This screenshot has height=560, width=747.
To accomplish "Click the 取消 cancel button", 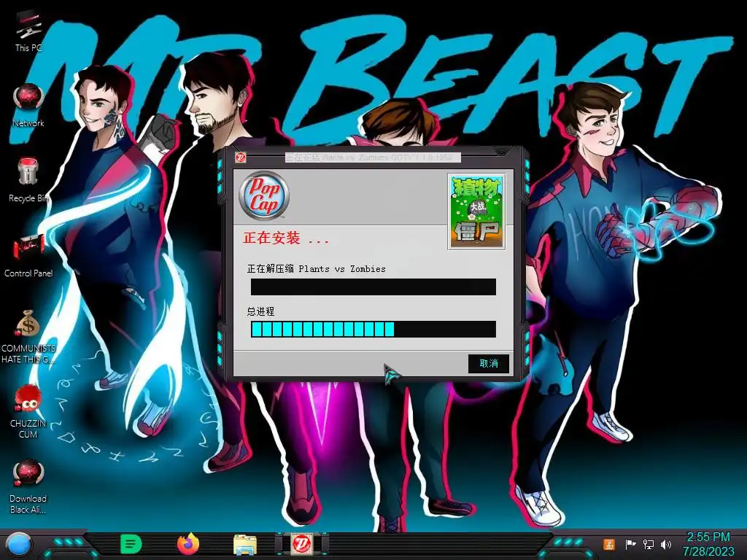I will pos(488,363).
